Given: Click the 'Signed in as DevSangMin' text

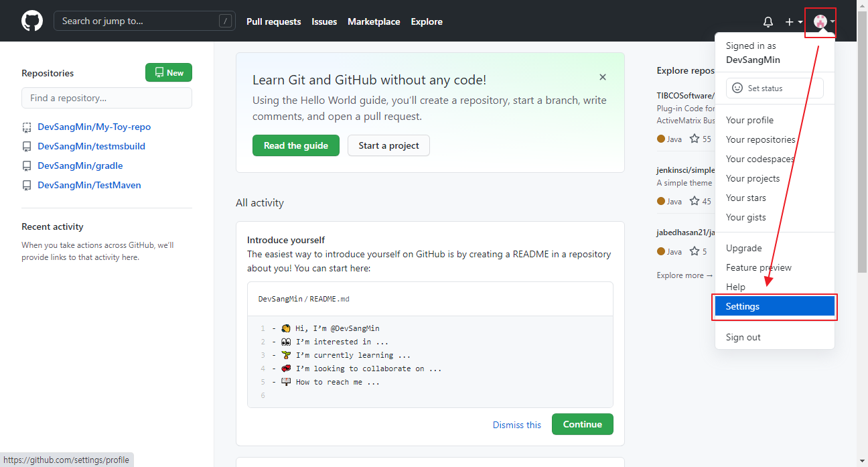Looking at the screenshot, I should point(753,53).
